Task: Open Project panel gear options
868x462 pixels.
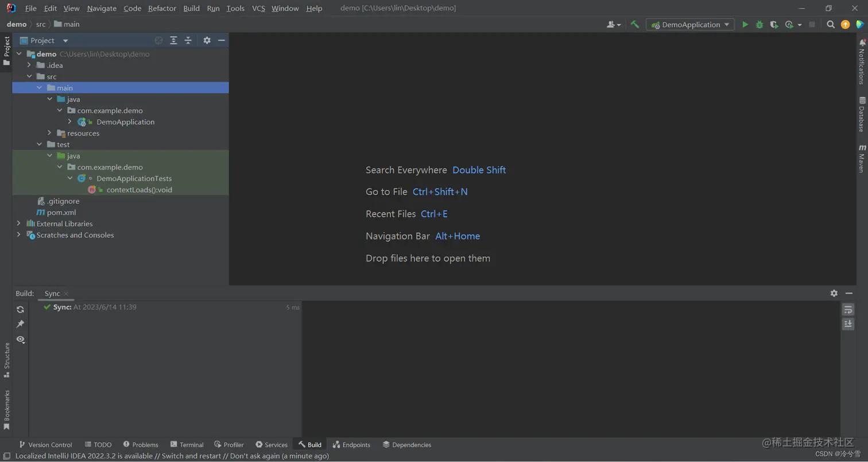Action: (x=207, y=40)
